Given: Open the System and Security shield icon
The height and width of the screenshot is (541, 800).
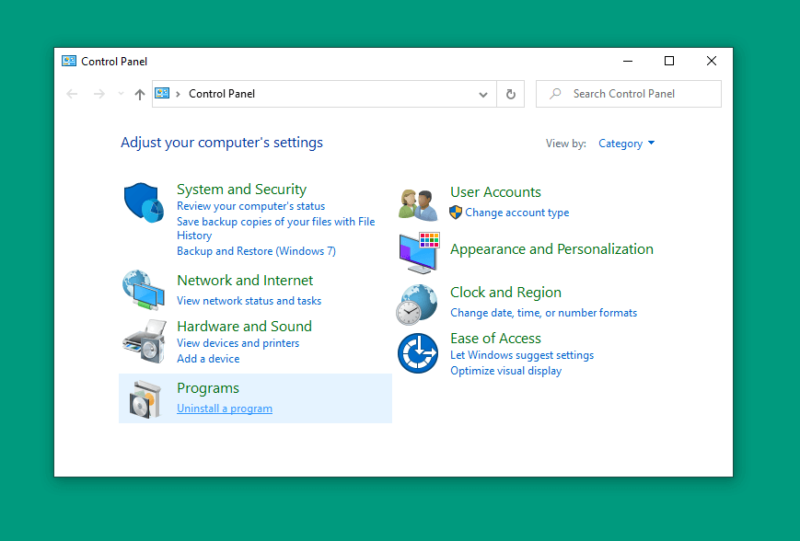Looking at the screenshot, I should [x=143, y=203].
